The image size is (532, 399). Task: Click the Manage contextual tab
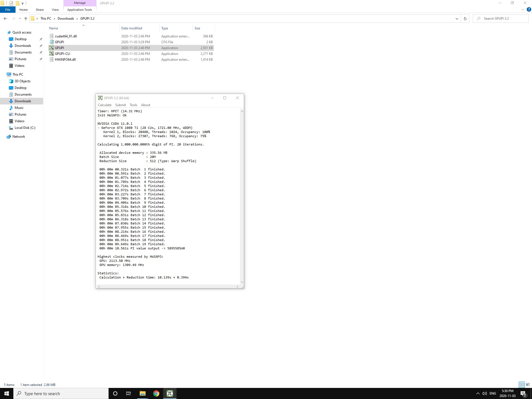80,3
